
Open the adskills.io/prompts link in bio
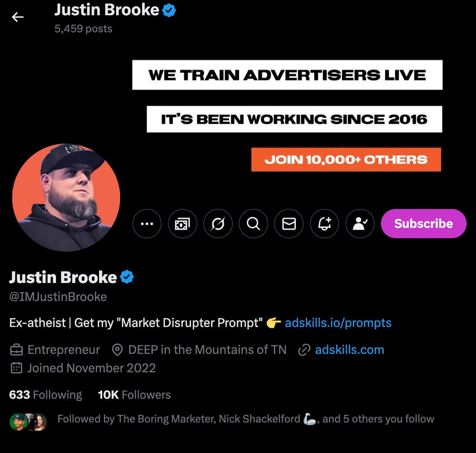338,322
